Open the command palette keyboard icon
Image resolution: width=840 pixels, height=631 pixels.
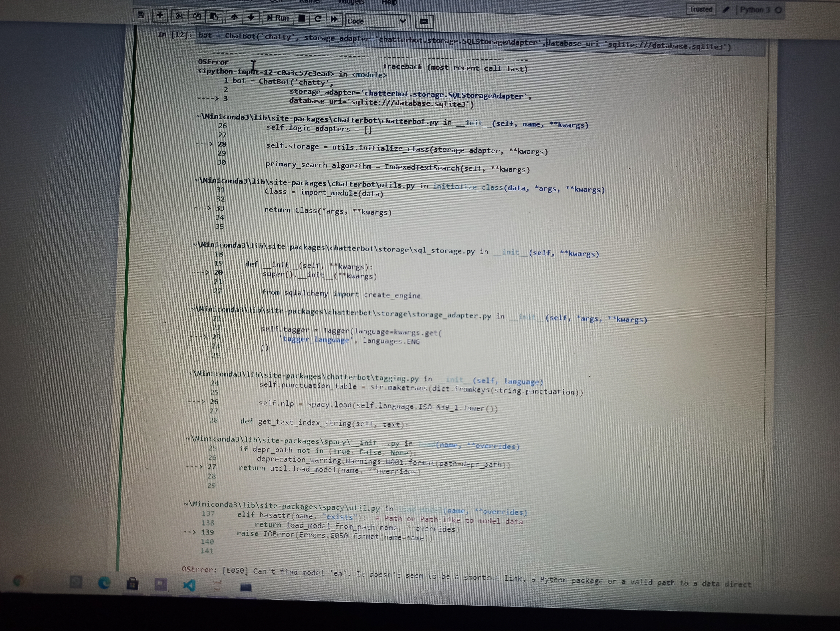pos(424,22)
